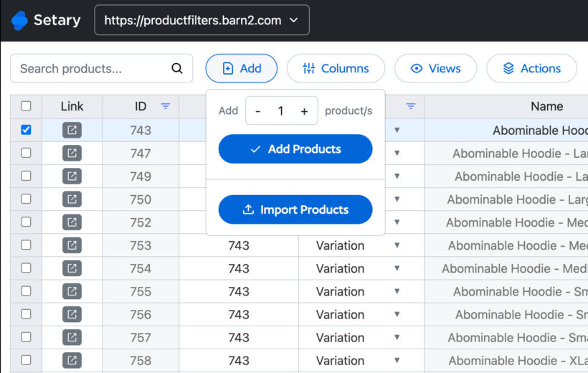Screen dimensions: 588x373
Task: Expand the Variation type dropdown for product 754
Action: tap(397, 268)
